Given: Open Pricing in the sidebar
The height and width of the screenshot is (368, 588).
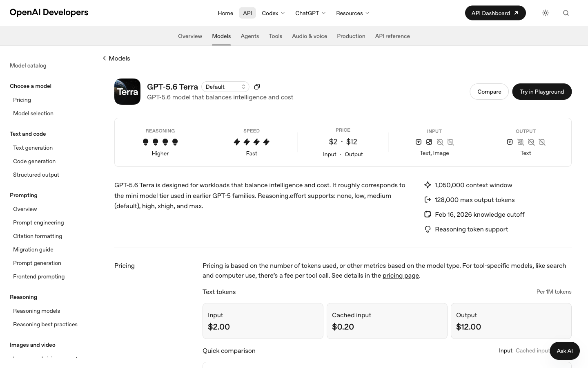Looking at the screenshot, I should click(22, 100).
